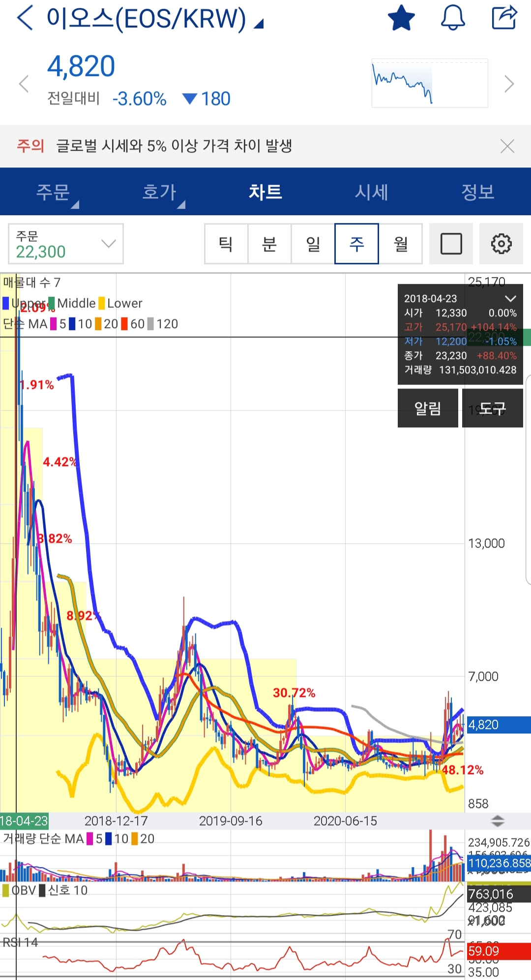Viewport: 531px width, 980px height.
Task: Select the 틱 chart interval
Action: coord(226,244)
